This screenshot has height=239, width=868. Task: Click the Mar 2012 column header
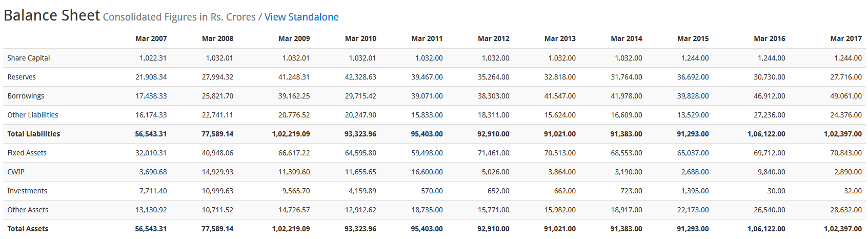point(493,38)
